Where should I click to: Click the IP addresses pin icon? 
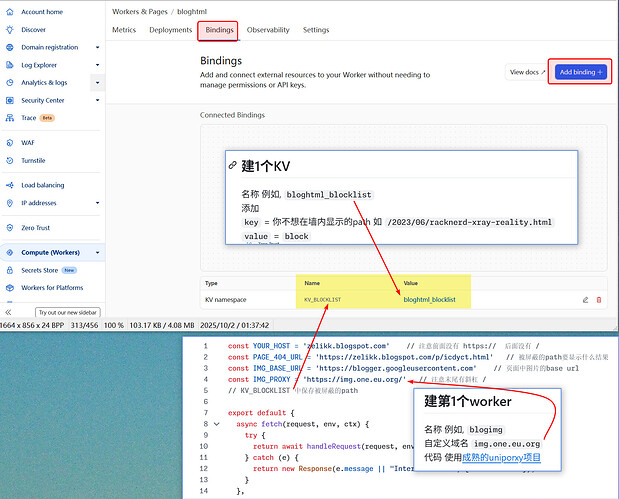coord(10,203)
